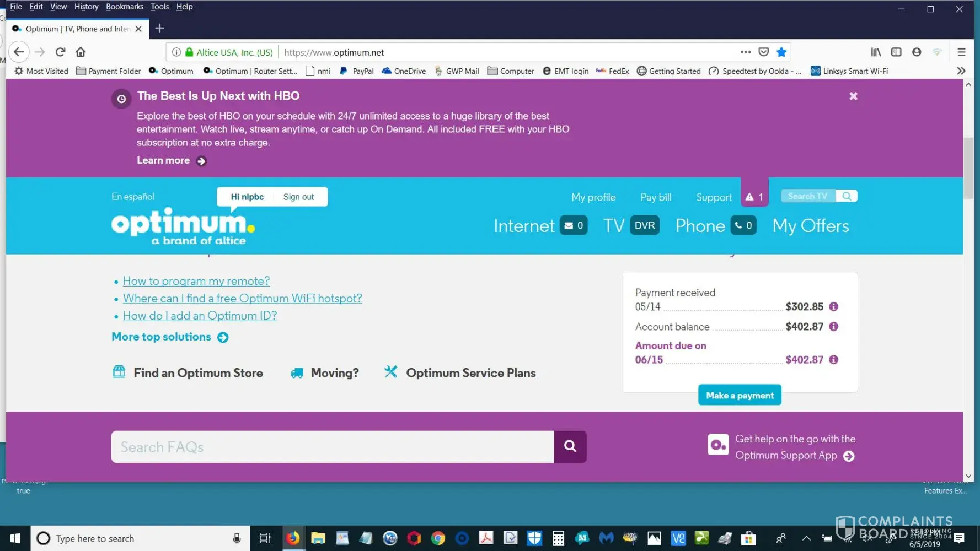Screen dimensions: 980x551
Task: Open the Bookmarks menu
Action: click(124, 7)
